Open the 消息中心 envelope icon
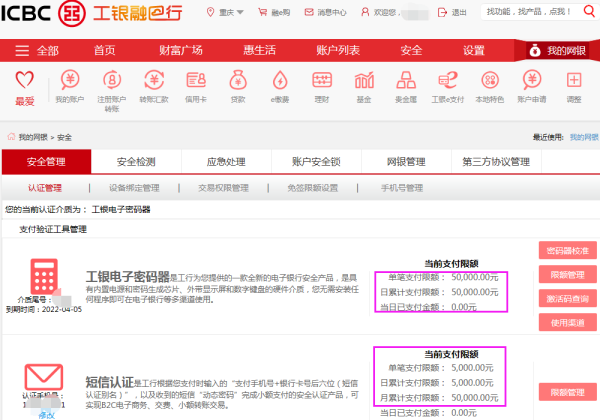This screenshot has height=420, width=600. [x=309, y=12]
